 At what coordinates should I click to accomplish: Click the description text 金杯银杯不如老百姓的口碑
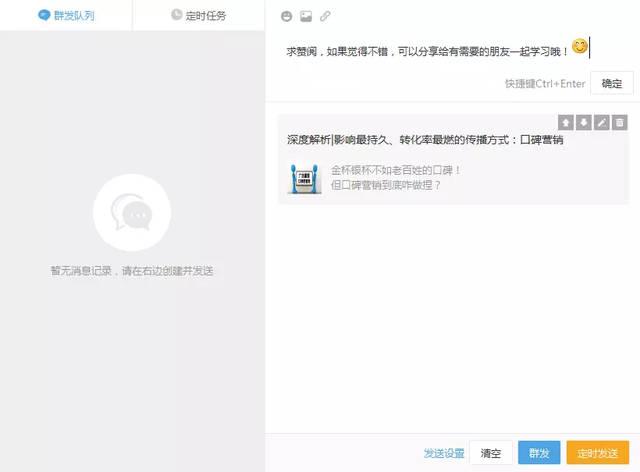396,170
